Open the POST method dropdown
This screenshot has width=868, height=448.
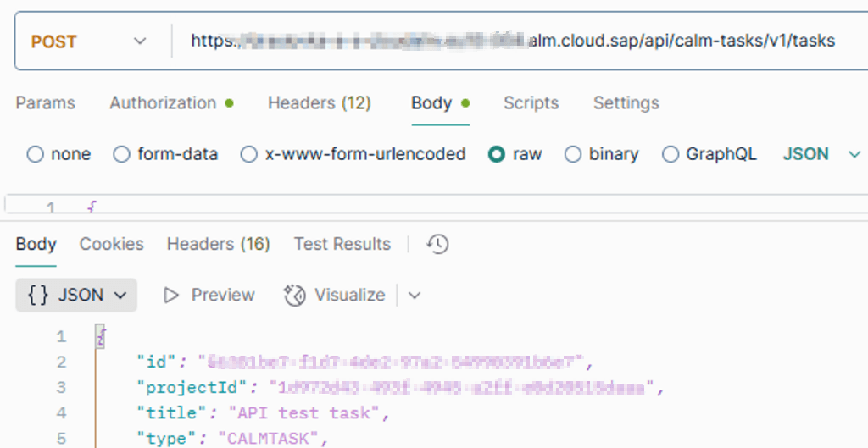click(89, 41)
